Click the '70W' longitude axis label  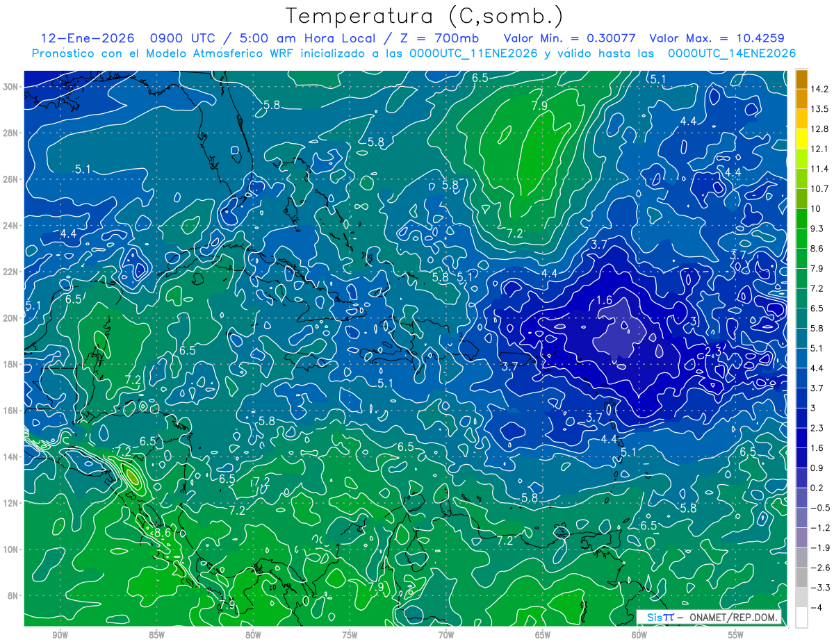pos(446,634)
